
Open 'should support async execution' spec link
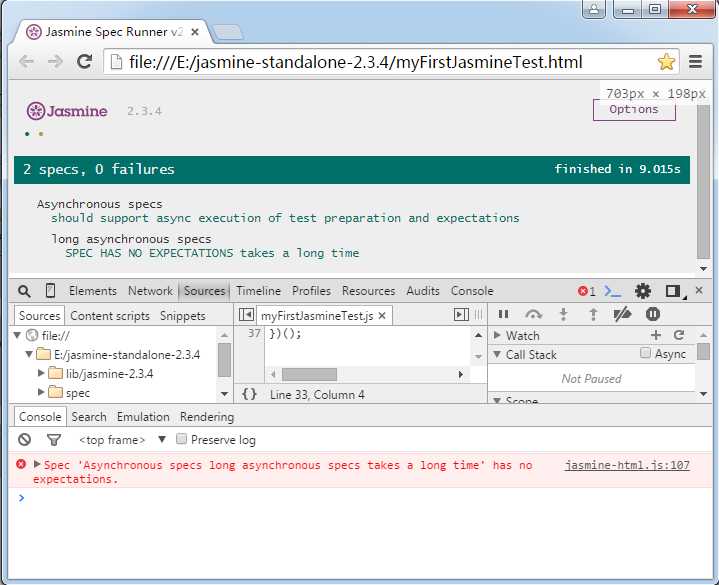coord(285,218)
